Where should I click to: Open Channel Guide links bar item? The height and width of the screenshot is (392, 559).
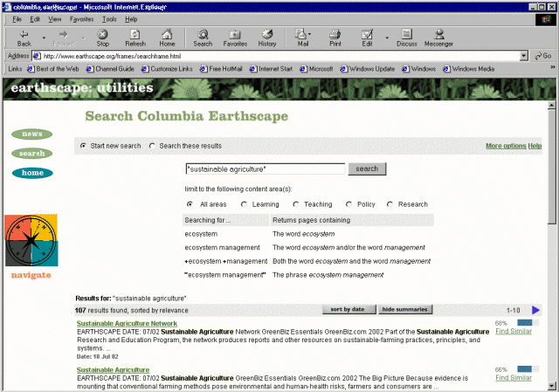(111, 69)
